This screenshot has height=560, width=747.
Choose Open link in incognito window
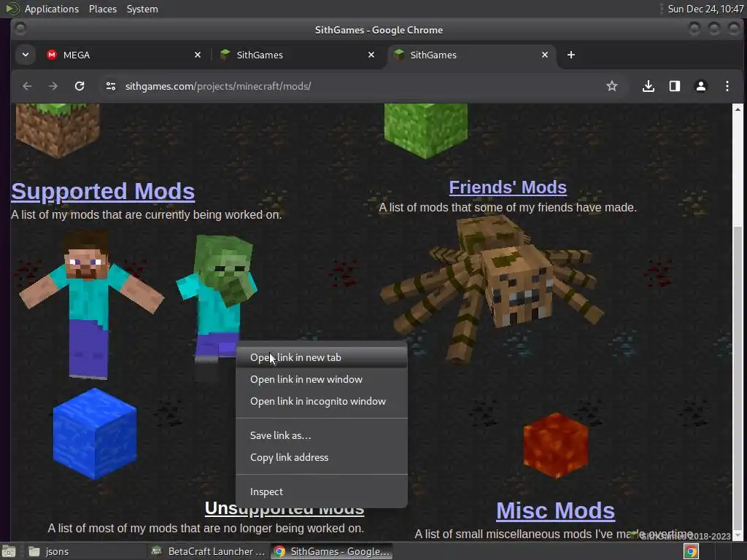click(x=322, y=401)
